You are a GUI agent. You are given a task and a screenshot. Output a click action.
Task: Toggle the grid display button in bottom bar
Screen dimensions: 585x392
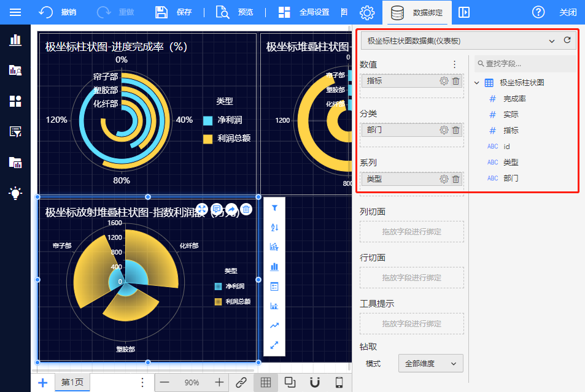click(266, 382)
